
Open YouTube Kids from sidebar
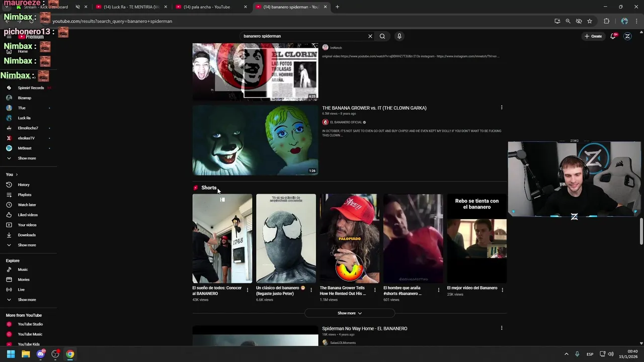coord(29,344)
